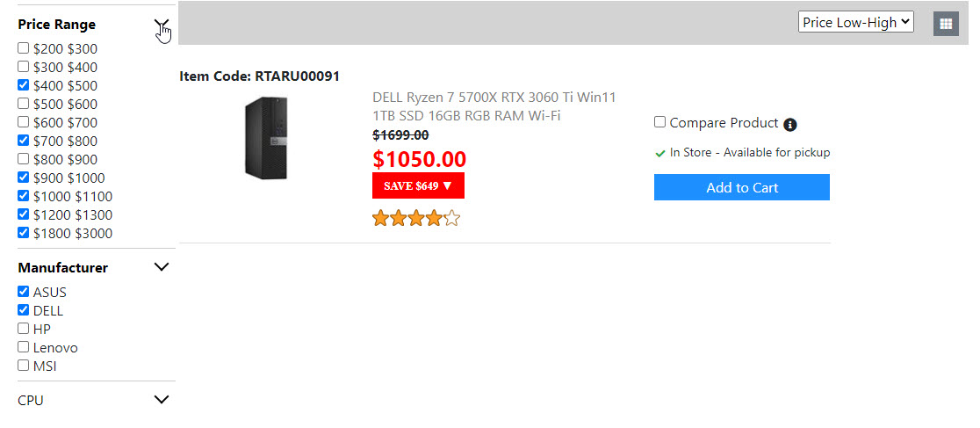Add the DELL desktop to cart
The height and width of the screenshot is (428, 980).
(x=741, y=187)
